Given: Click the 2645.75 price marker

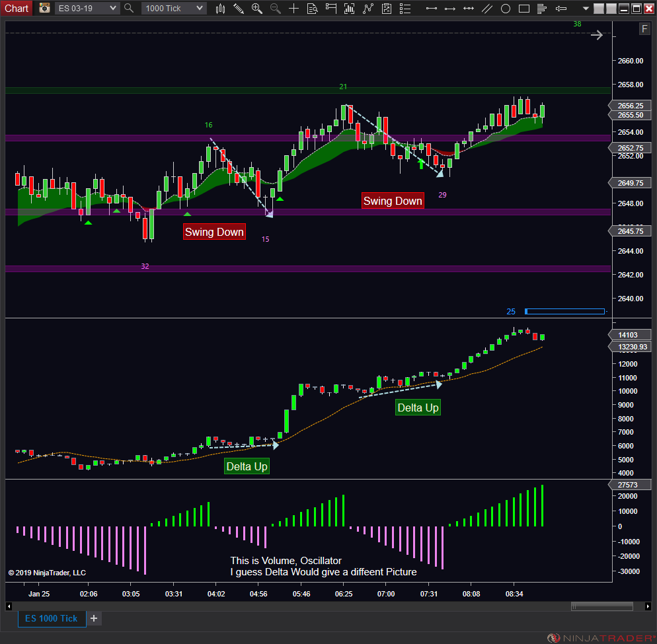Looking at the screenshot, I should (630, 231).
